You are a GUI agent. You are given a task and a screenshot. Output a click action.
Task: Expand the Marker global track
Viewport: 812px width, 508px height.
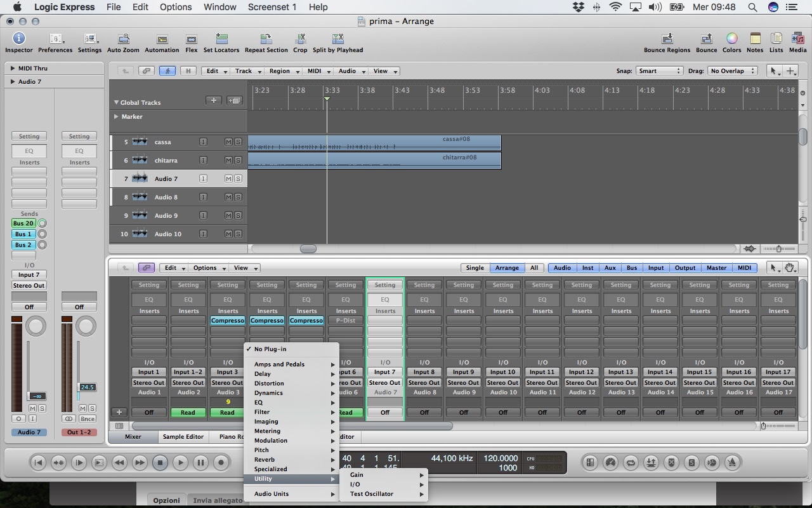pos(116,117)
